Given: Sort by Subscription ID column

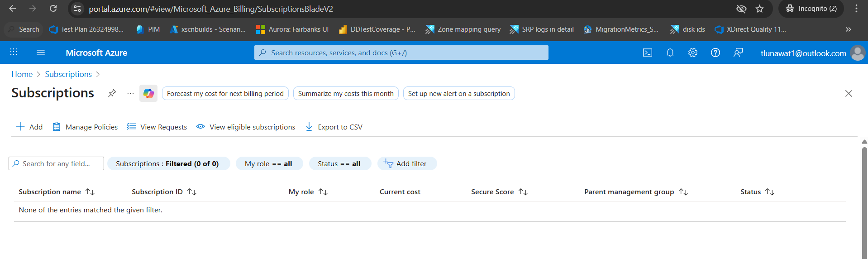Looking at the screenshot, I should coord(164,192).
